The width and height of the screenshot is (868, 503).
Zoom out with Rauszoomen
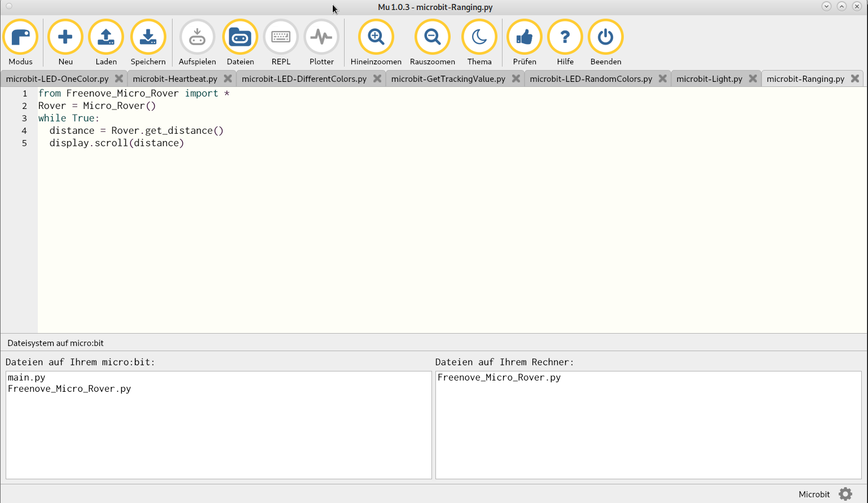click(433, 37)
